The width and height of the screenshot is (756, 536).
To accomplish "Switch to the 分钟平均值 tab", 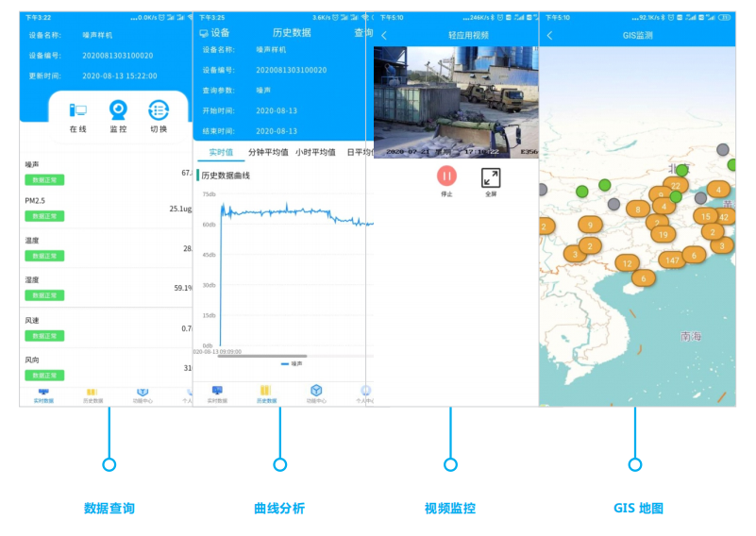I will click(268, 152).
